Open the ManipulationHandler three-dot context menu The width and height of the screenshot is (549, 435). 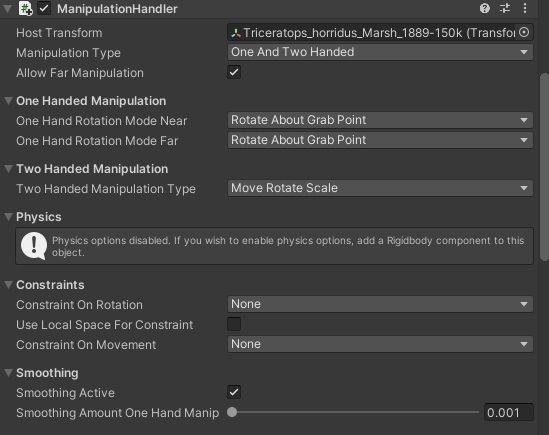pyautogui.click(x=524, y=8)
